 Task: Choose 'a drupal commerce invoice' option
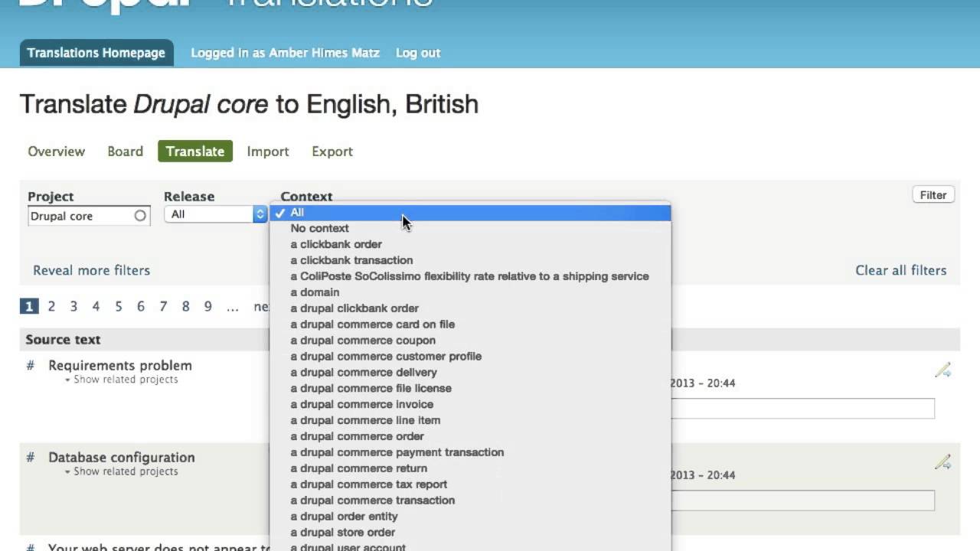click(x=470, y=405)
